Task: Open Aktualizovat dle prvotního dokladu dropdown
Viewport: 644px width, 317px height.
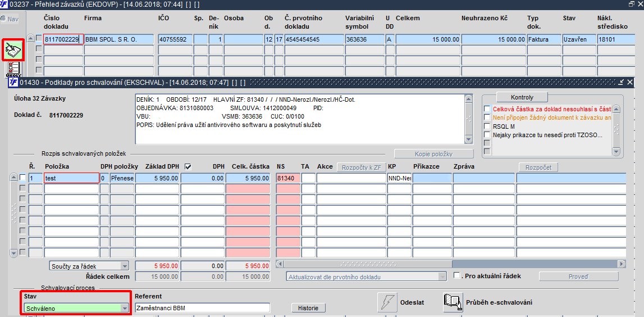Action: pos(366,277)
